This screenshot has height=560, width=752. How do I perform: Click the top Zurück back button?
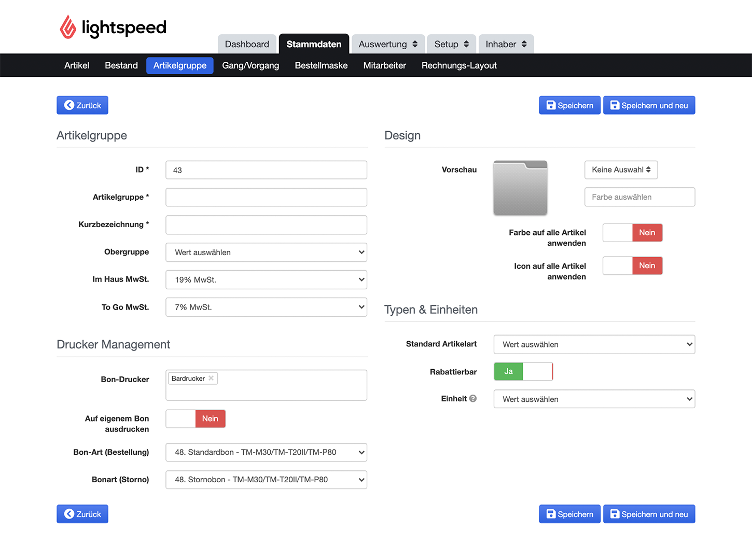point(82,105)
